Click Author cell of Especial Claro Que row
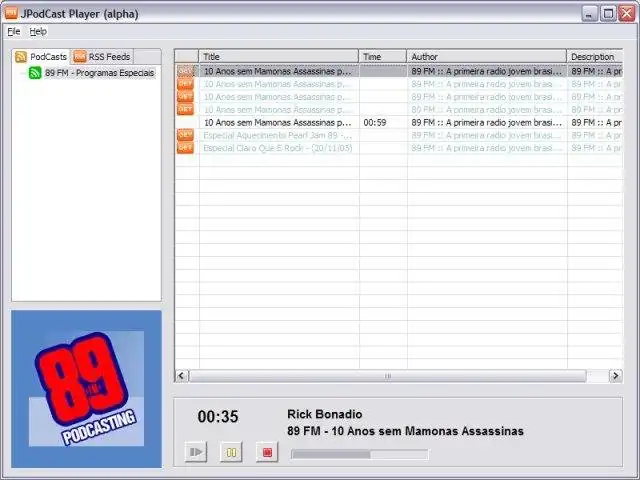Image resolution: width=640 pixels, height=480 pixels. click(487, 148)
